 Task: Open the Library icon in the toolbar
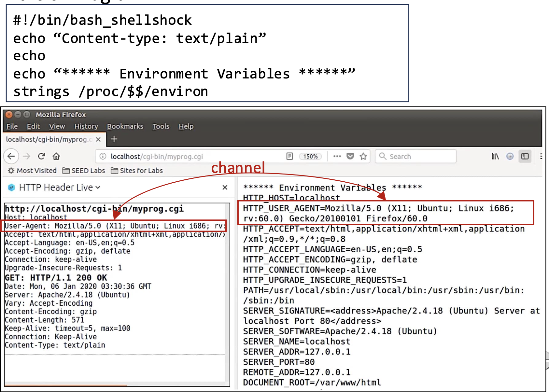[495, 156]
